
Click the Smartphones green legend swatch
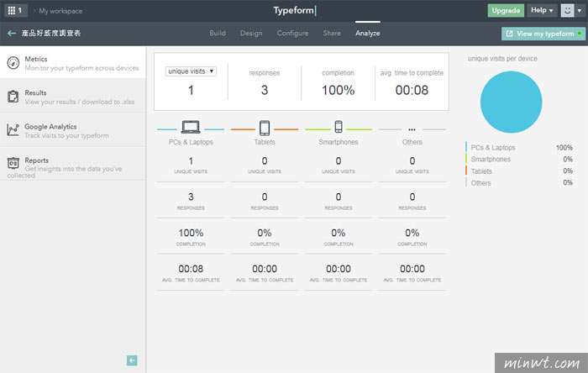(x=466, y=159)
